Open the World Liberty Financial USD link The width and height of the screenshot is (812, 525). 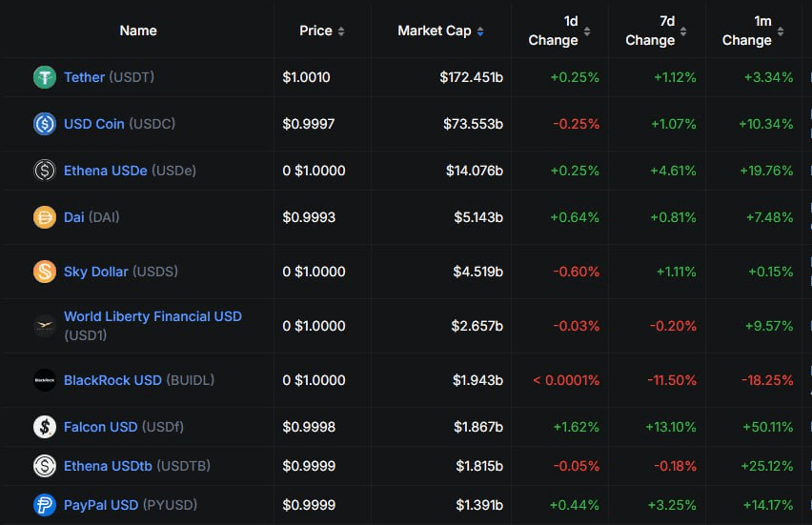pos(152,316)
